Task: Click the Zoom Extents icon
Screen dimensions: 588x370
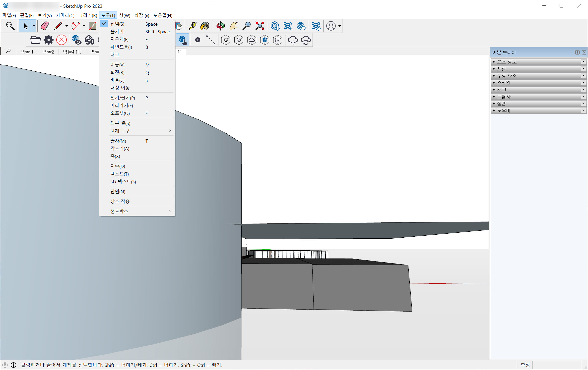Action: coord(260,26)
